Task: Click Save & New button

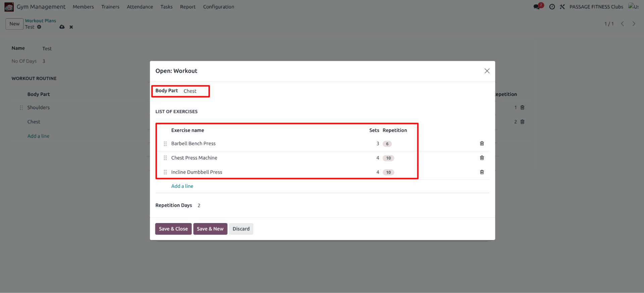Action: point(210,229)
